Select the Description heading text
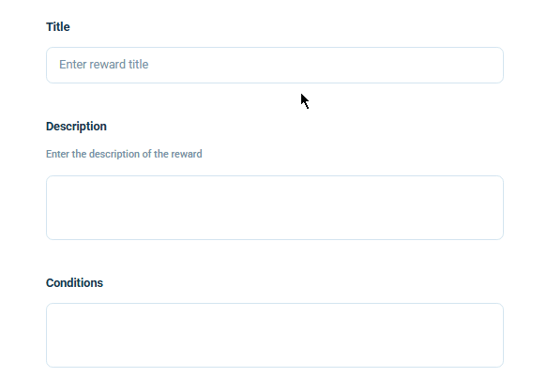 click(x=76, y=127)
